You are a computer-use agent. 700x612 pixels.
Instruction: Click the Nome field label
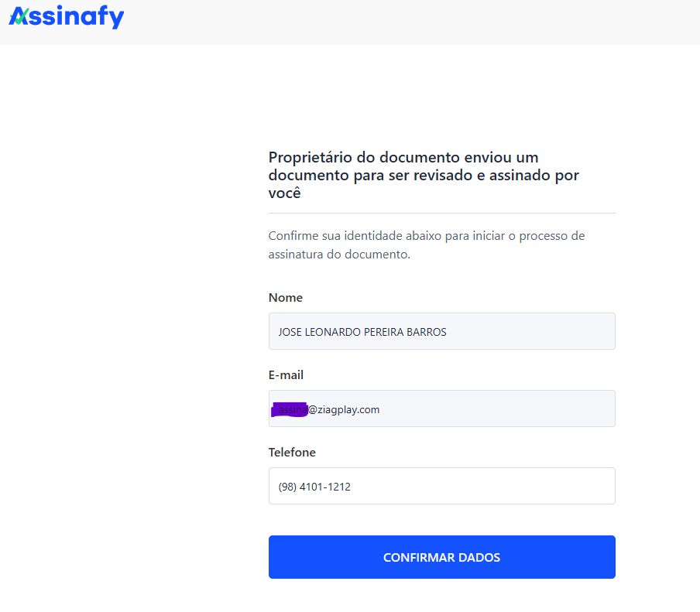click(x=286, y=298)
